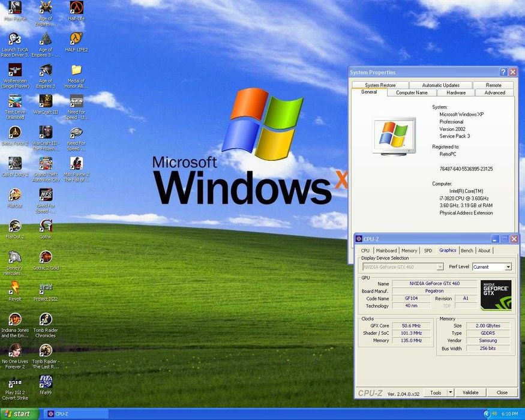Select the Test Drive Unlimited shortcut
This screenshot has width=525, height=420.
[15, 107]
